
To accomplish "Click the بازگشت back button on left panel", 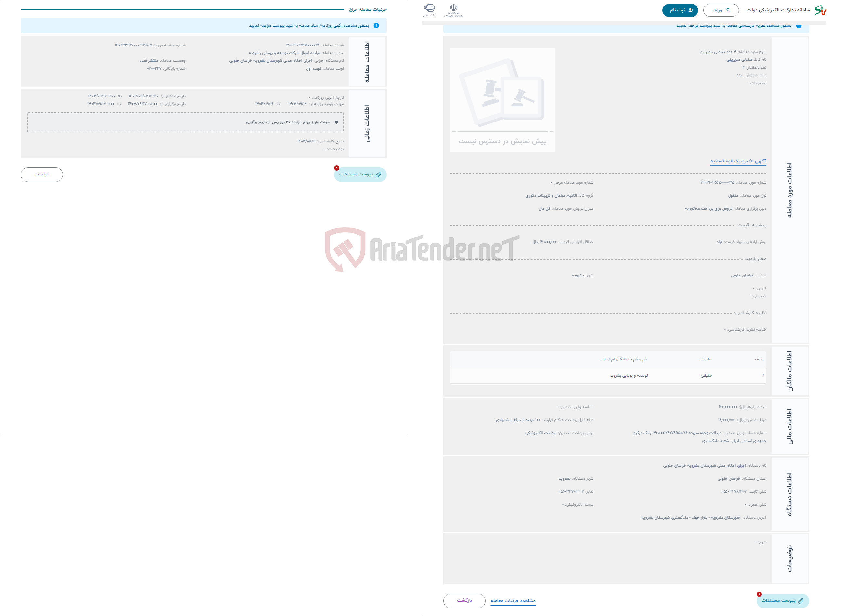I will coord(42,174).
